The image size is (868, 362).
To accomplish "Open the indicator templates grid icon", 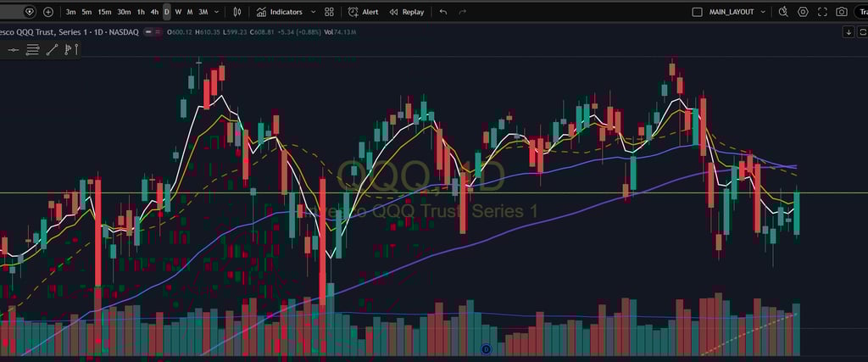I will point(329,12).
